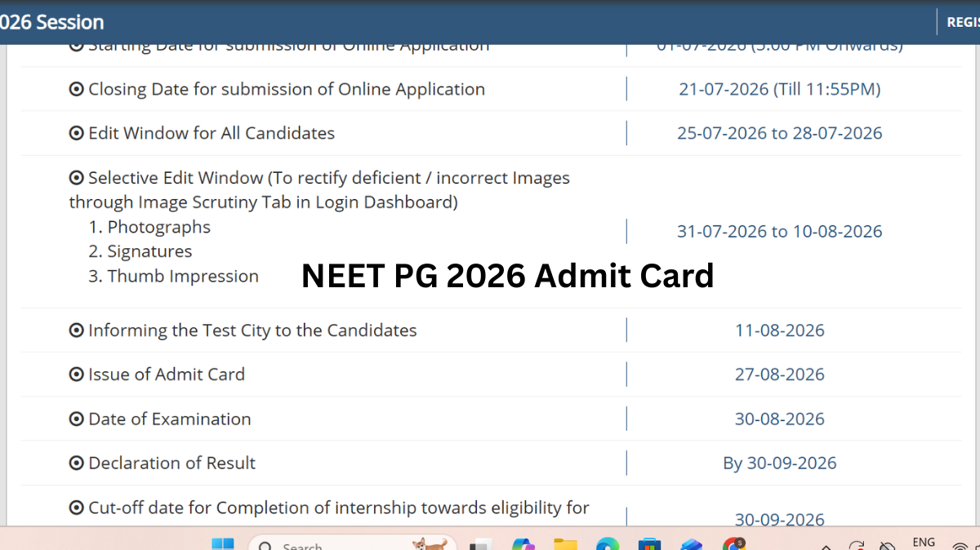Click the bullet beside Date of Examination
980x550 pixels.
pyautogui.click(x=77, y=419)
